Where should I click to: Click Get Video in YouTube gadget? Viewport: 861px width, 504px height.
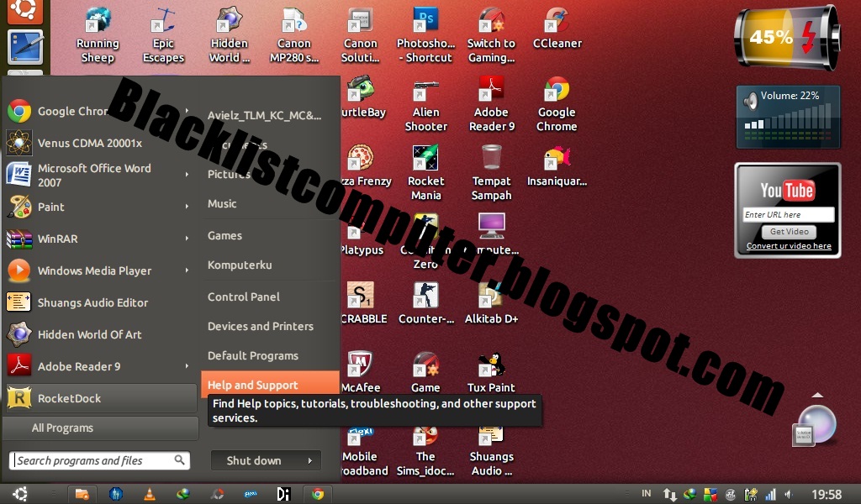coord(789,232)
